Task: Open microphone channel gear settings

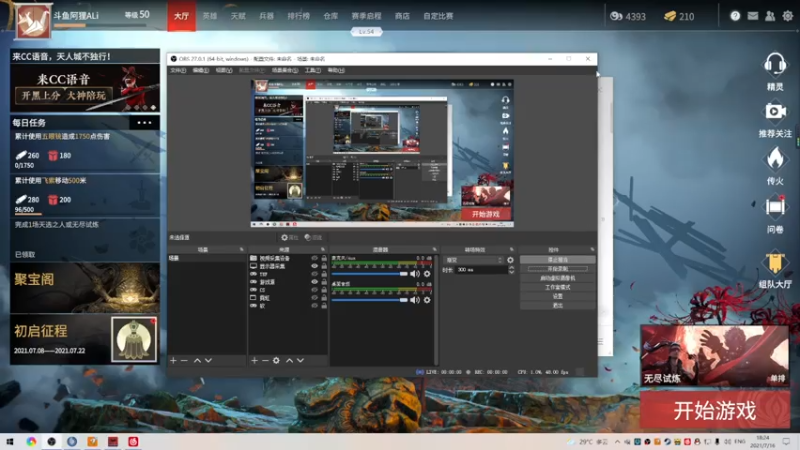Action: (x=427, y=274)
